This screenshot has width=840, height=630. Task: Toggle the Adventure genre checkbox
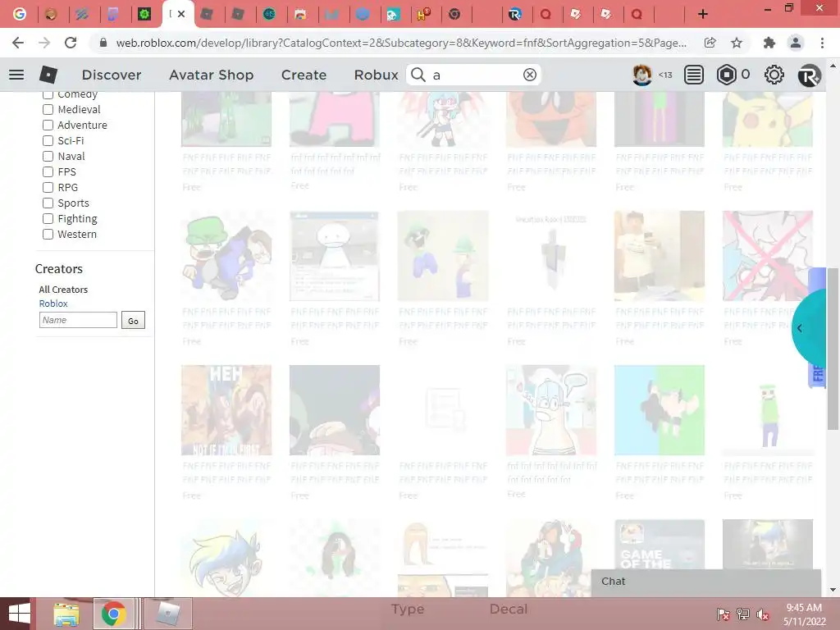[x=48, y=125]
